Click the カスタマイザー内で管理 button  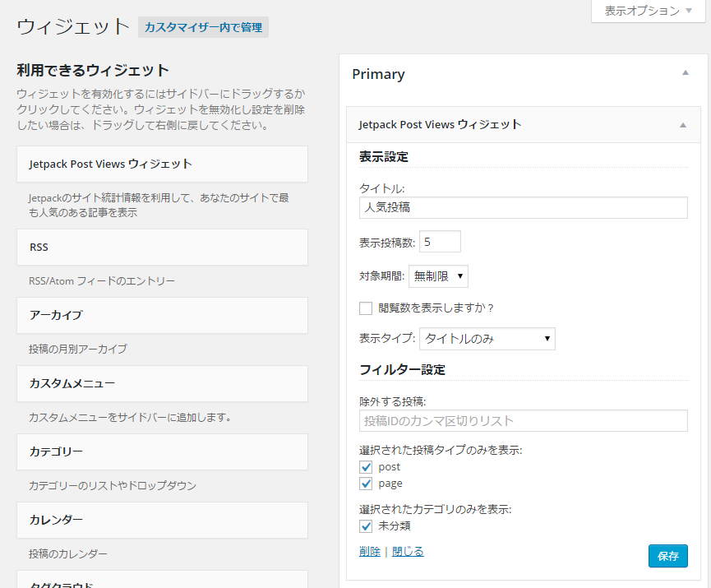(205, 27)
